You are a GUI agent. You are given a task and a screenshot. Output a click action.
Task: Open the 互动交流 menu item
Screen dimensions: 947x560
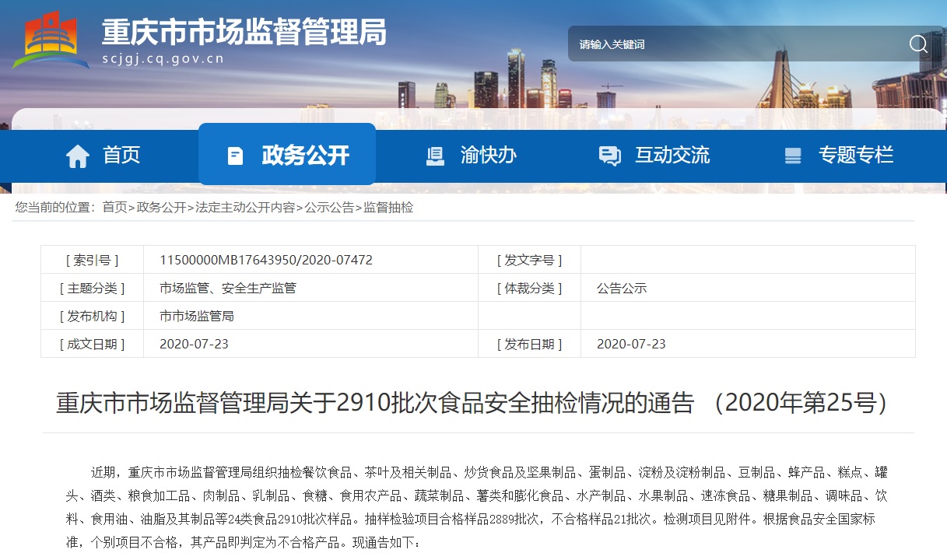672,155
